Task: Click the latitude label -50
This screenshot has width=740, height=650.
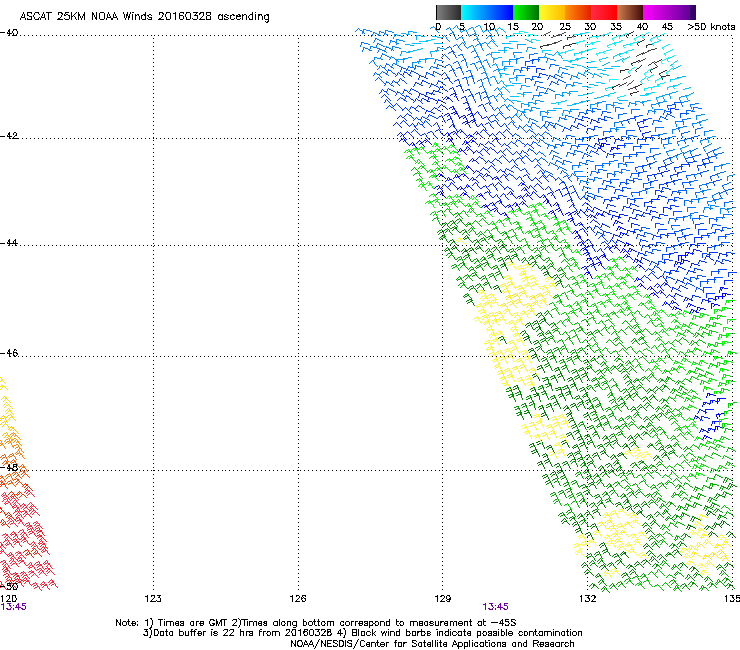Action: tap(9, 586)
